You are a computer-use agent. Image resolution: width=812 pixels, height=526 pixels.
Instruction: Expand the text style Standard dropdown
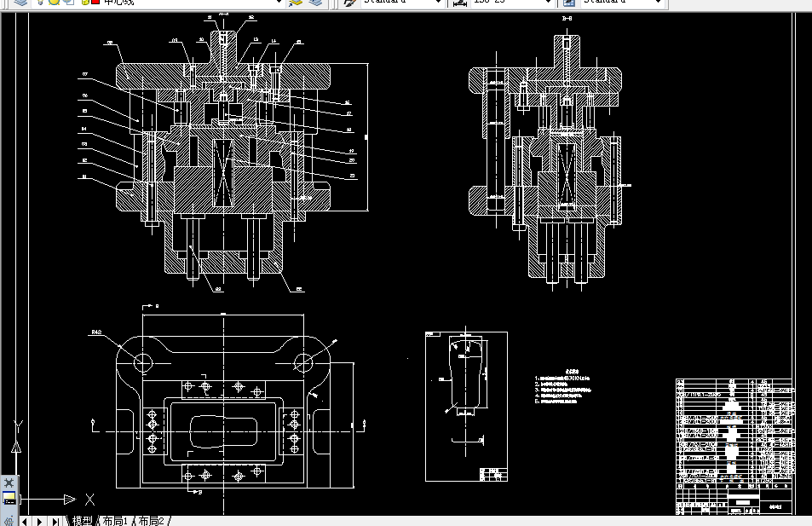click(x=438, y=2)
